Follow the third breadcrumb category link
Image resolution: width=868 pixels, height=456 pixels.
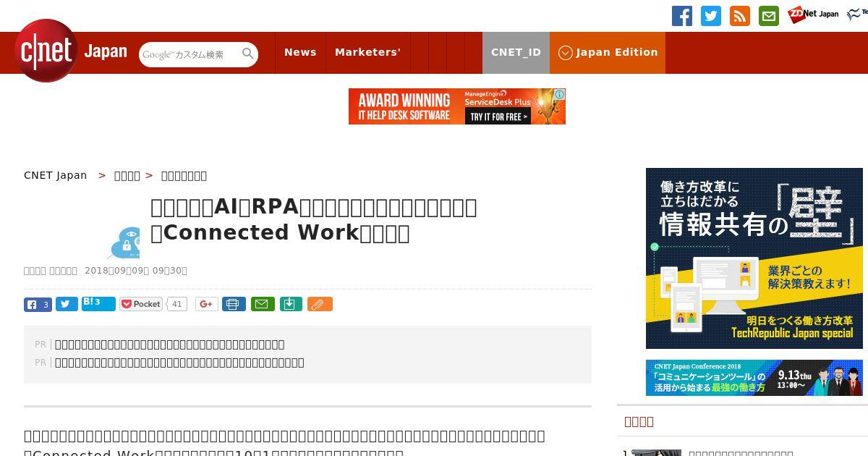[184, 175]
